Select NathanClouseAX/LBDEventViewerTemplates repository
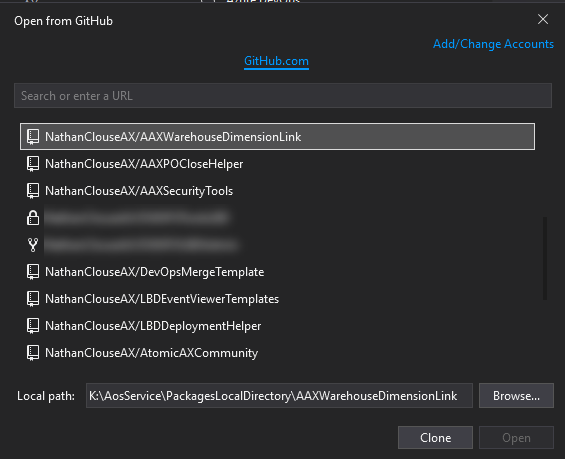Image resolution: width=565 pixels, height=459 pixels. 277,299
